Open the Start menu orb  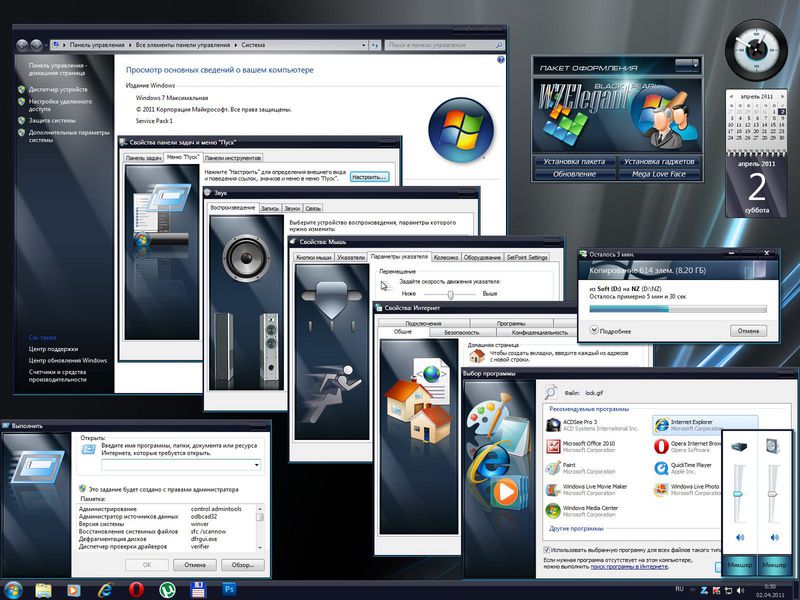click(14, 590)
